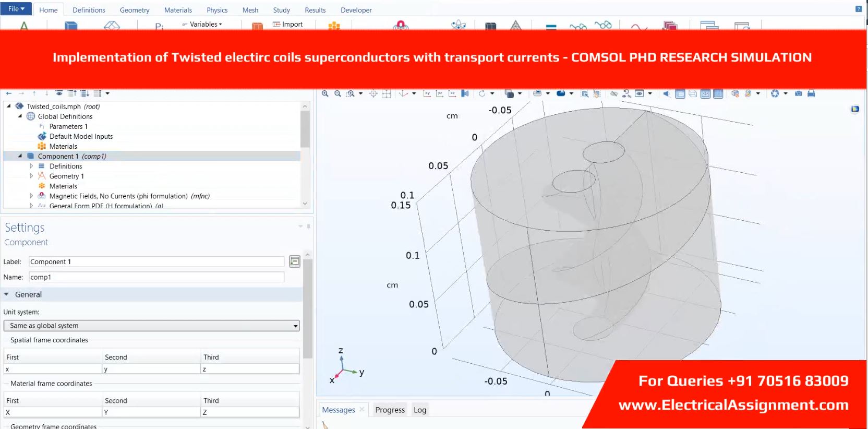Expand the Definitions tree node
The height and width of the screenshot is (429, 868).
31,166
